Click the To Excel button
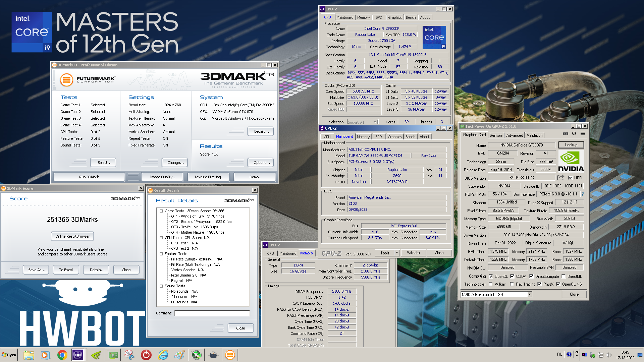The height and width of the screenshot is (362, 644). 66,270
